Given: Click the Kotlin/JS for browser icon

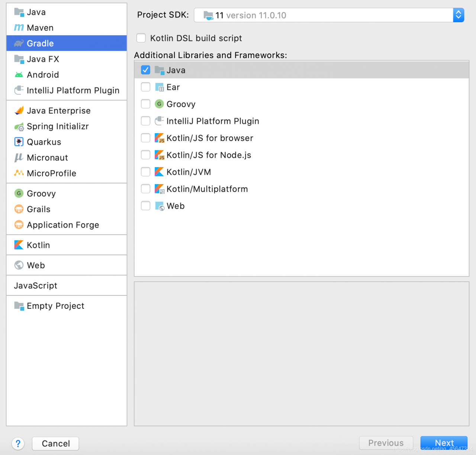Looking at the screenshot, I should point(160,138).
